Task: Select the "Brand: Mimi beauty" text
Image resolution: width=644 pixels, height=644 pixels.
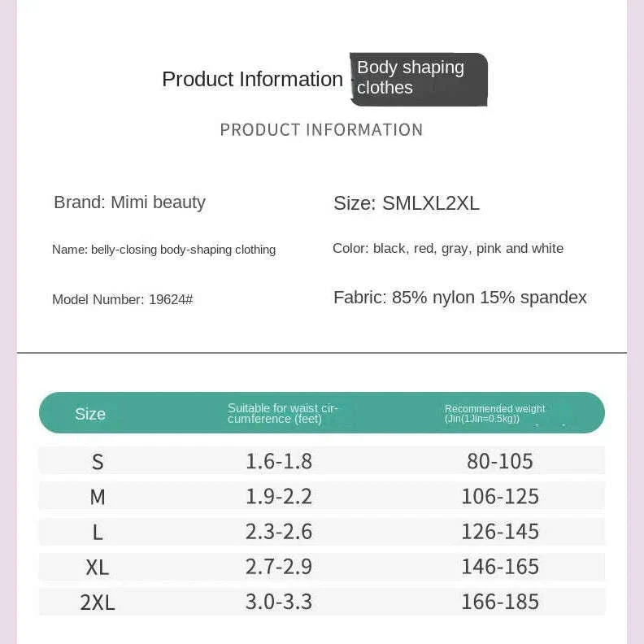Action: [x=129, y=202]
